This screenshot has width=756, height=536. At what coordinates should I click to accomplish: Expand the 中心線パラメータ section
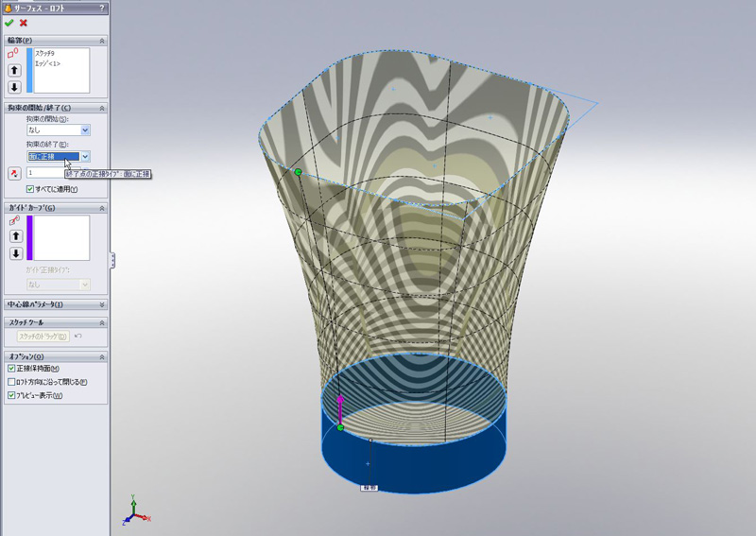[x=101, y=304]
